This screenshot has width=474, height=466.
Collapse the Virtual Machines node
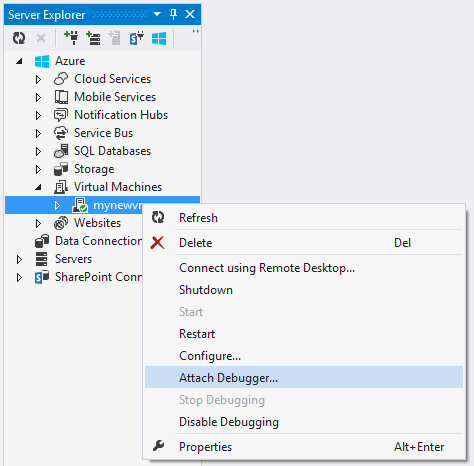point(38,187)
